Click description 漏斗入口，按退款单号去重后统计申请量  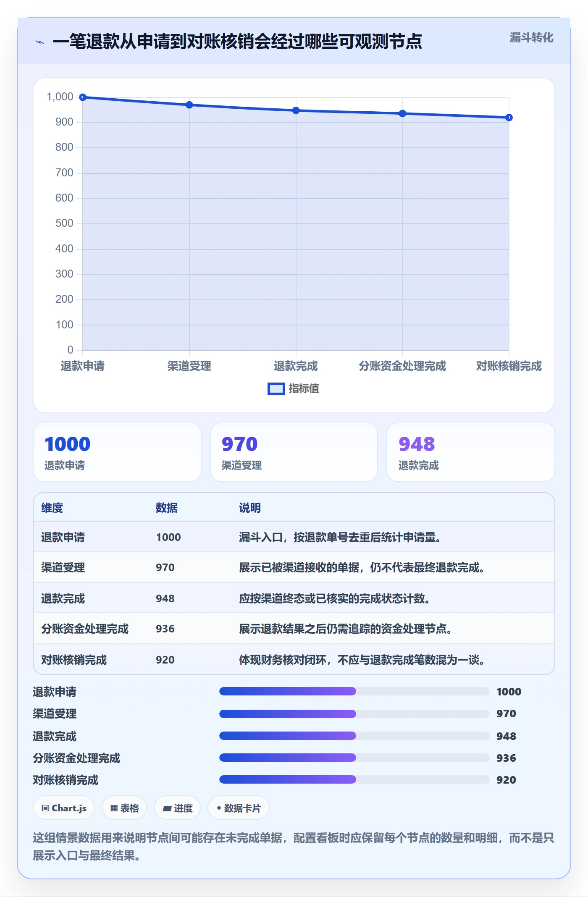pyautogui.click(x=340, y=538)
